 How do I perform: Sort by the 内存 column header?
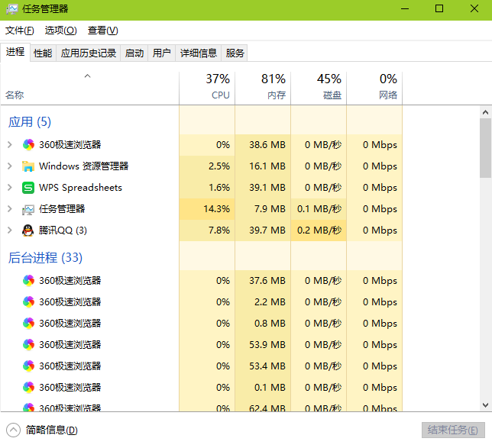pyautogui.click(x=263, y=89)
